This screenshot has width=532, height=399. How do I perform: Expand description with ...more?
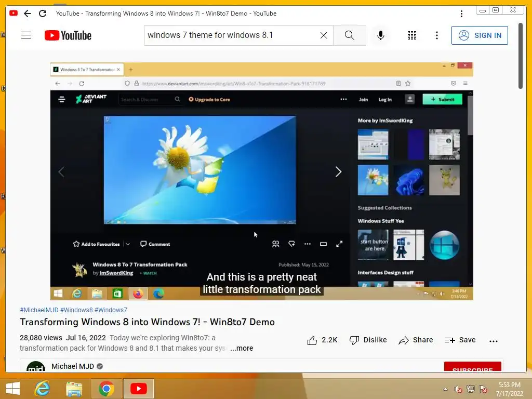click(242, 348)
